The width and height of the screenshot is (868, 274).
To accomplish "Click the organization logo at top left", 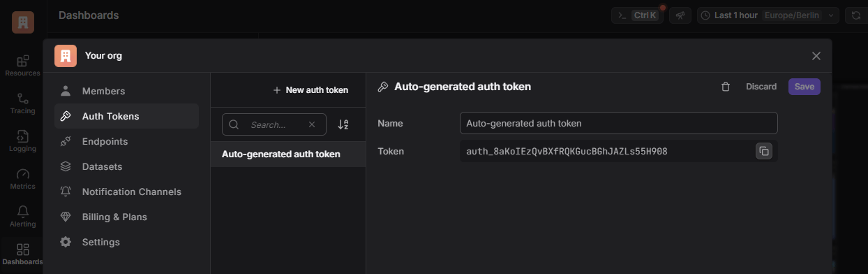I will coord(23,22).
